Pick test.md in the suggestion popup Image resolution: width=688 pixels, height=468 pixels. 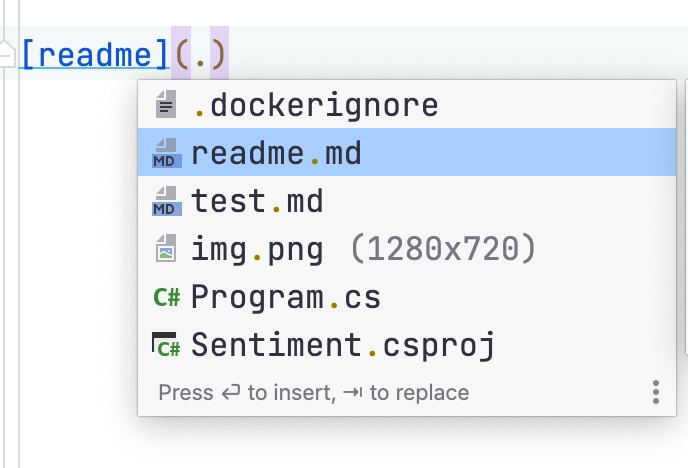pyautogui.click(x=407, y=200)
